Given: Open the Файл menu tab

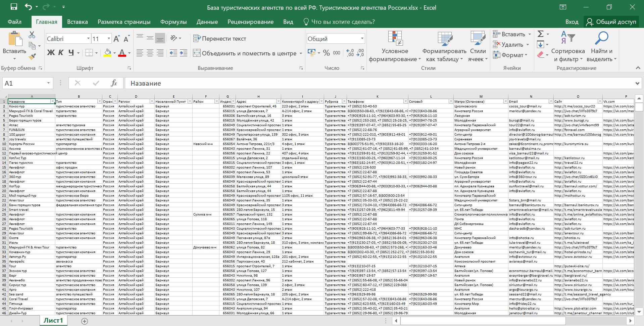Looking at the screenshot, I should coord(14,22).
